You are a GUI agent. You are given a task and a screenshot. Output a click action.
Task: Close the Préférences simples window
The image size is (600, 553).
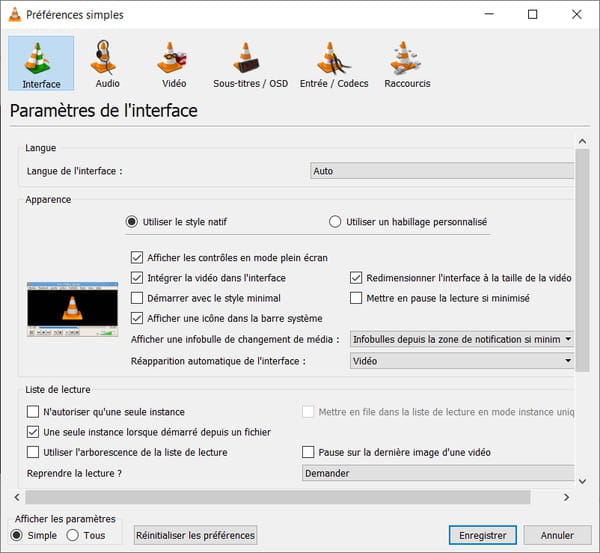tap(576, 15)
